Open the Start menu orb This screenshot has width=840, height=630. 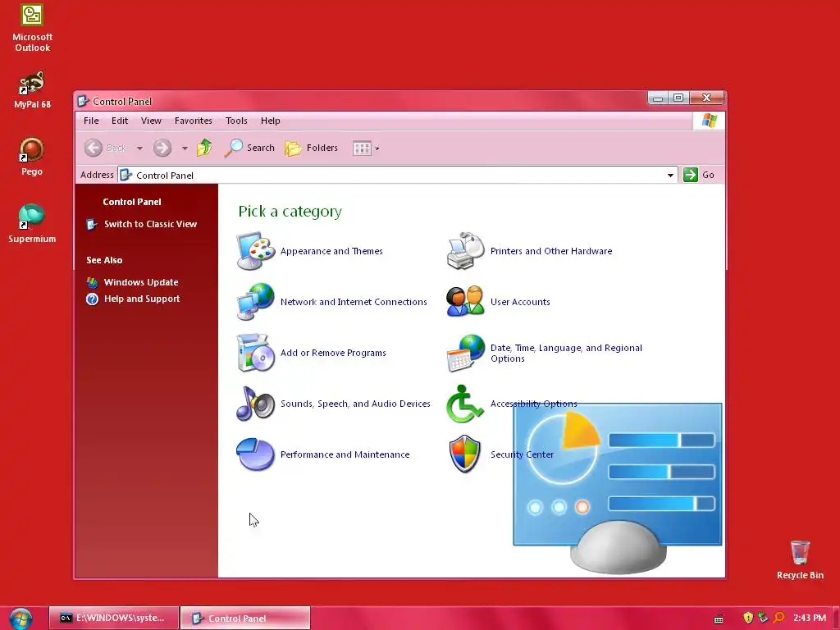[x=21, y=619]
